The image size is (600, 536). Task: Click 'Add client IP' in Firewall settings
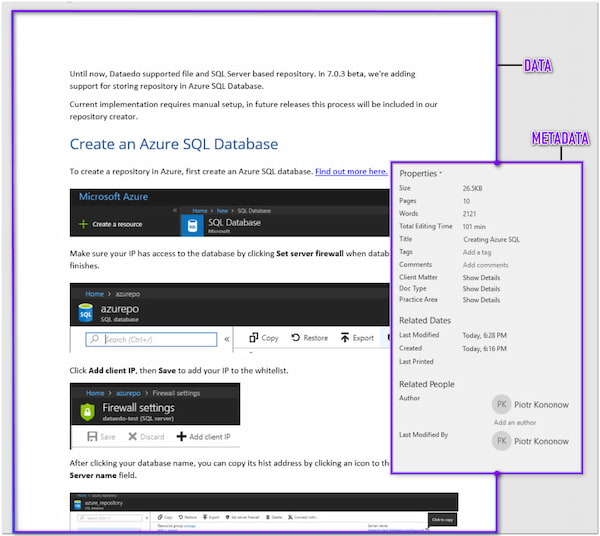pos(203,436)
